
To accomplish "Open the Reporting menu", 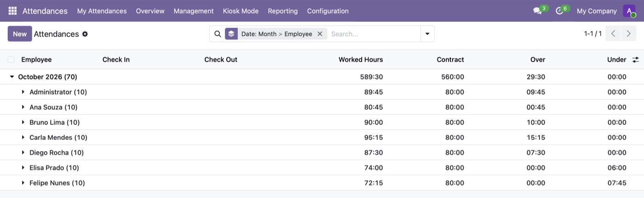I will click(283, 11).
